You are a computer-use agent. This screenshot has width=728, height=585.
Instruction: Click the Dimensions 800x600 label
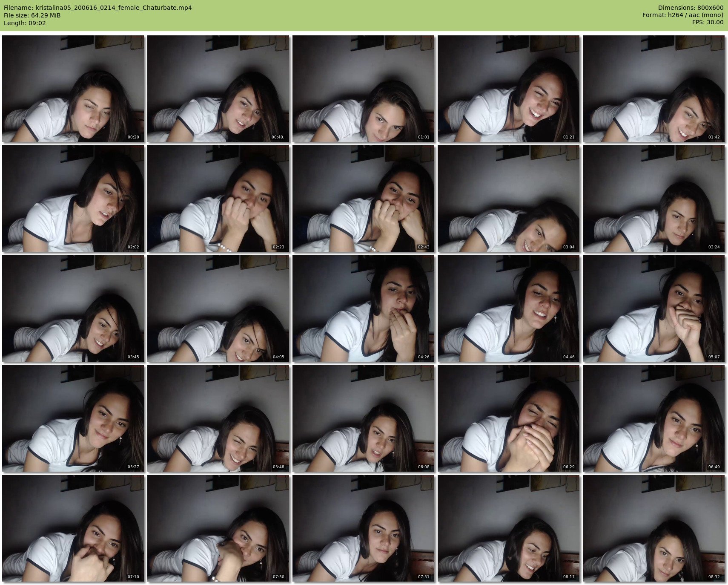pyautogui.click(x=691, y=8)
